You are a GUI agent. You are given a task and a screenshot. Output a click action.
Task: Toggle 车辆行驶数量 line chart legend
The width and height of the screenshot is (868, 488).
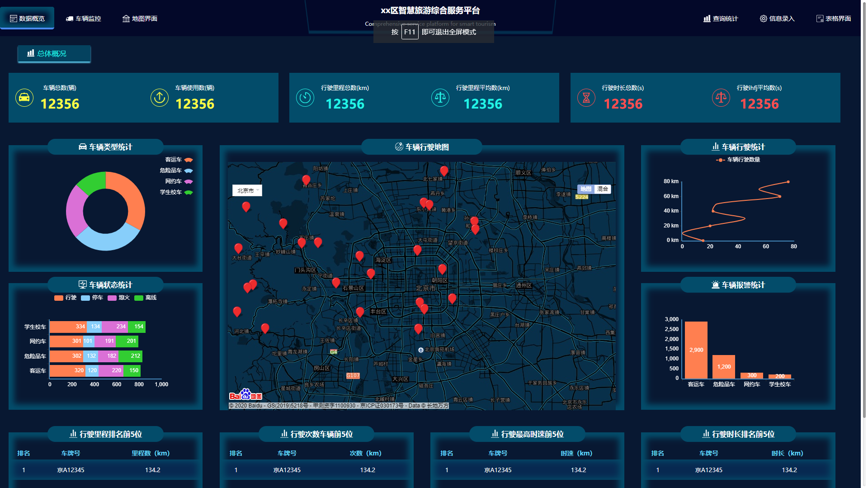[738, 160]
